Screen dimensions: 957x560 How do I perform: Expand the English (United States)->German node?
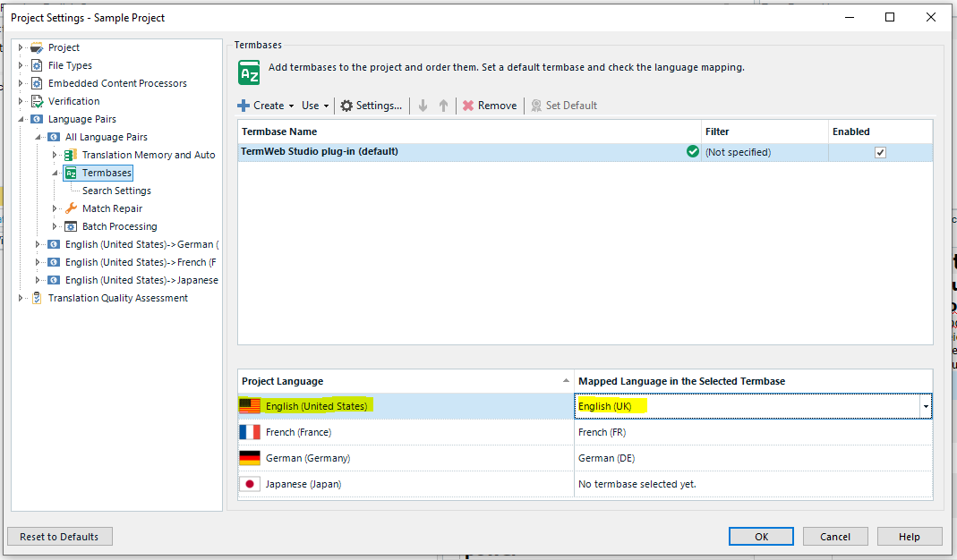click(37, 243)
